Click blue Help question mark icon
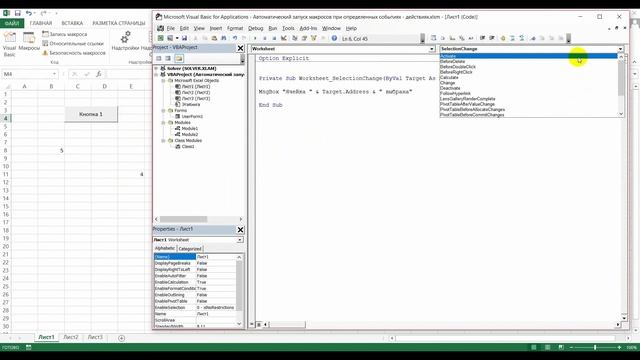Screen dimensions: 640x360 (334, 38)
